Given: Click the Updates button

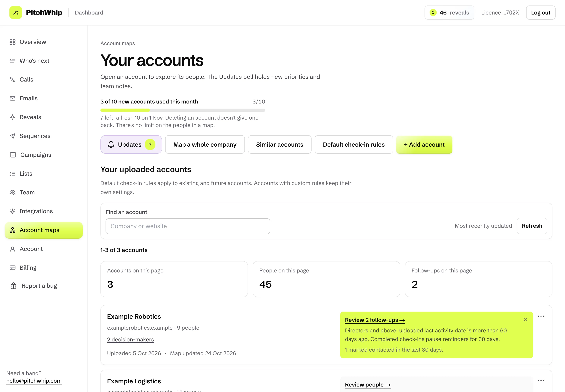Looking at the screenshot, I should [131, 144].
